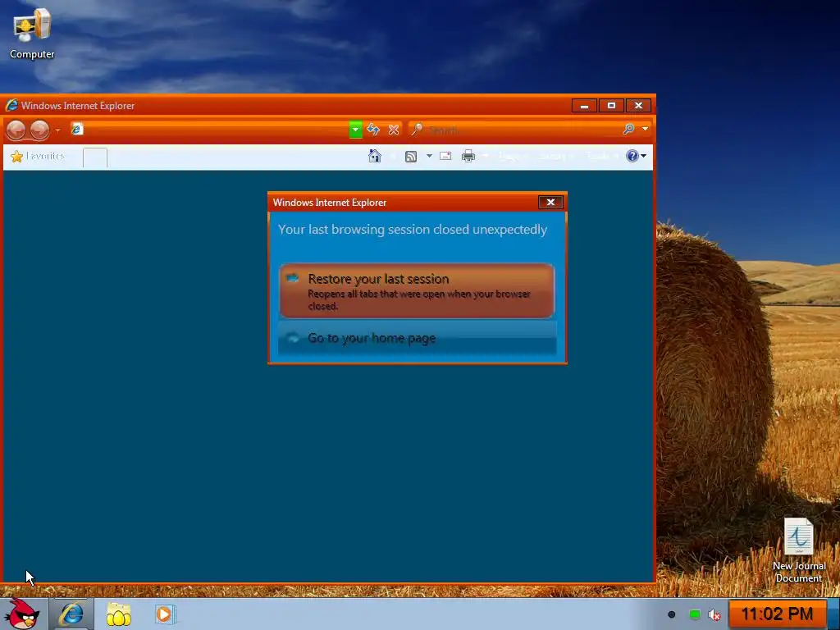Click the Show Desktop strip beside the clock

[833, 614]
